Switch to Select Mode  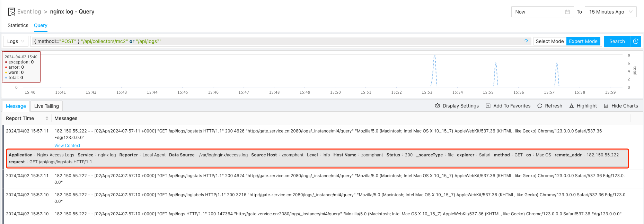coord(549,41)
